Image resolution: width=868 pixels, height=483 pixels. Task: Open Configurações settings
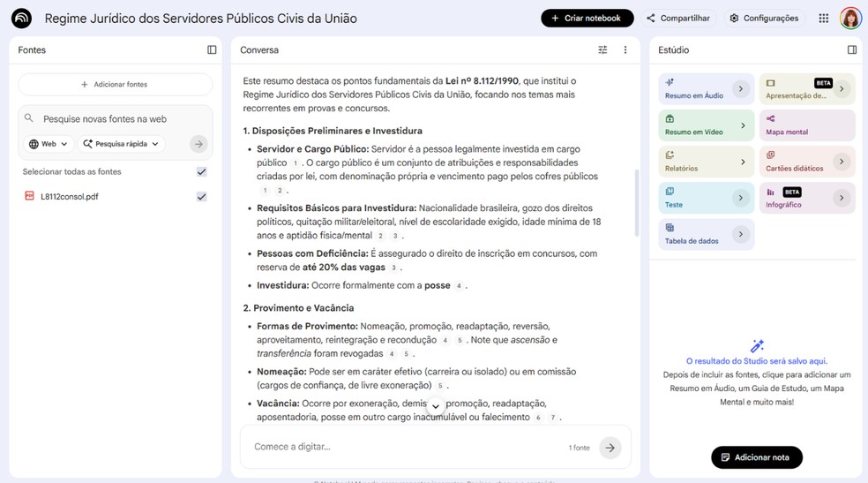[764, 19]
